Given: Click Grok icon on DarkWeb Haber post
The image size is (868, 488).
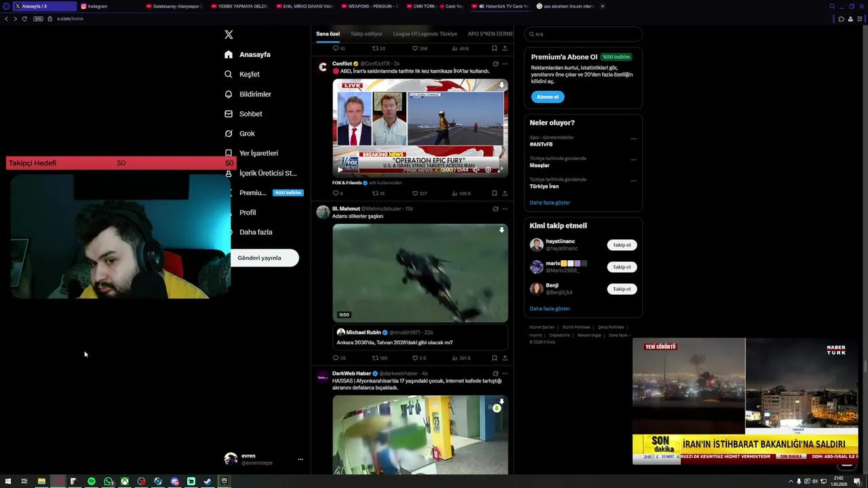Looking at the screenshot, I should click(x=495, y=373).
